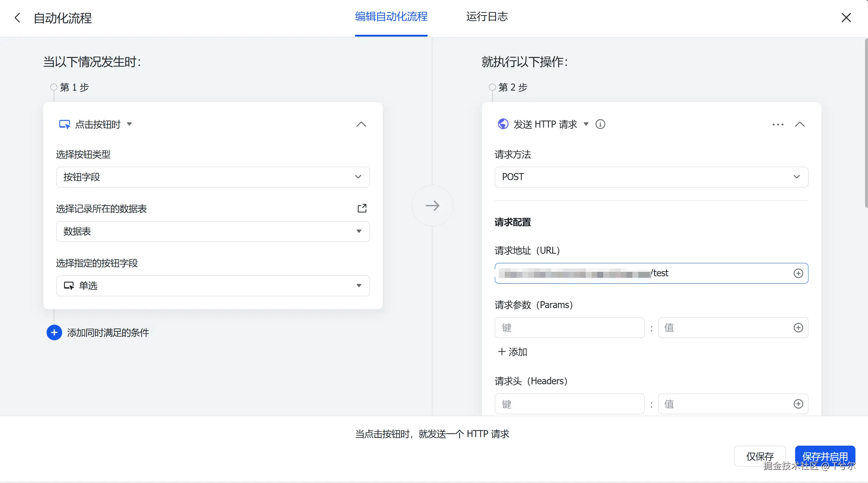Open the 按钮字段 button type dropdown
This screenshot has width=868, height=483.
213,177
